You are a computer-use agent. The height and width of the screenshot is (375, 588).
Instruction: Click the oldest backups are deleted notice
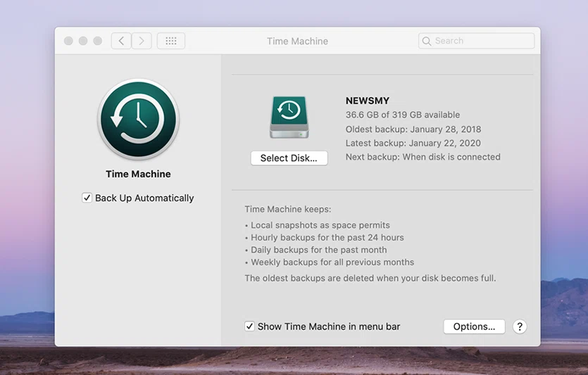click(x=370, y=279)
